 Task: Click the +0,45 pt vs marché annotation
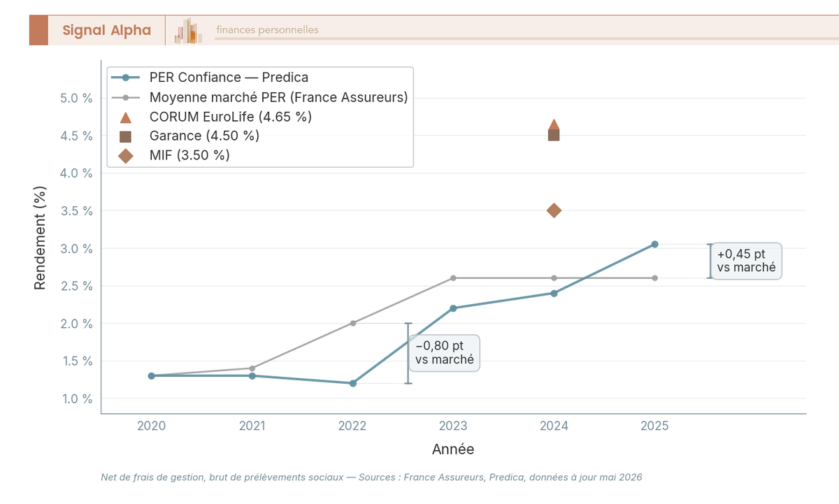coord(746,261)
